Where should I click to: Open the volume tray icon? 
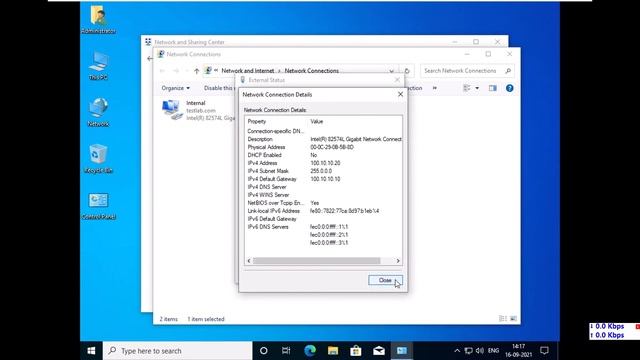(480, 351)
